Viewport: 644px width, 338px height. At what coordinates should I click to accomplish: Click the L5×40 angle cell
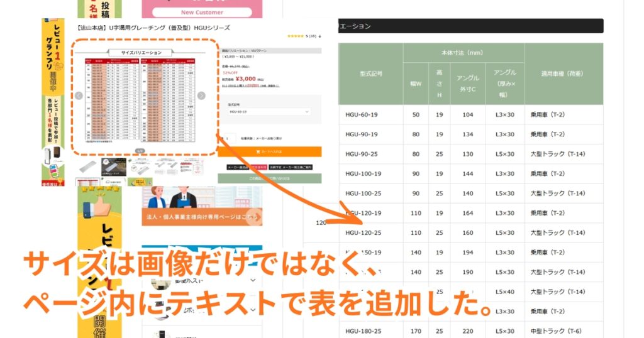point(505,292)
